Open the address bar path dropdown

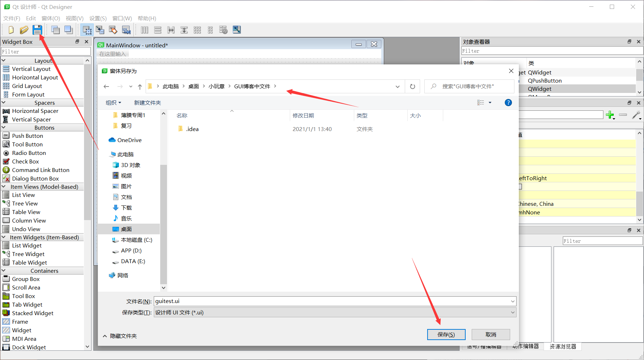tap(397, 86)
